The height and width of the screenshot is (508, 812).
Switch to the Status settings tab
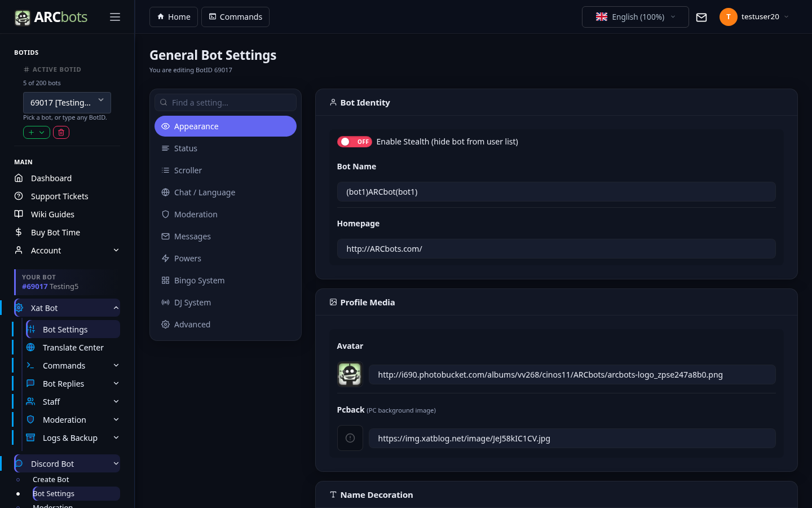226,148
